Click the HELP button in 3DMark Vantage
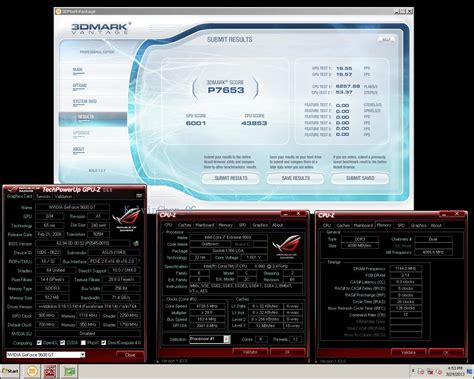This screenshot has height=379, width=474. (x=386, y=39)
